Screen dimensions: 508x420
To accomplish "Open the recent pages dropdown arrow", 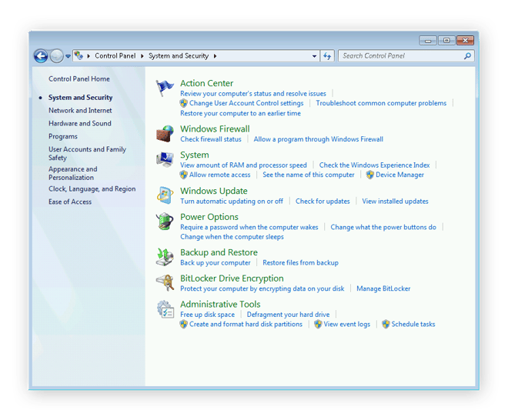I will pyautogui.click(x=68, y=56).
